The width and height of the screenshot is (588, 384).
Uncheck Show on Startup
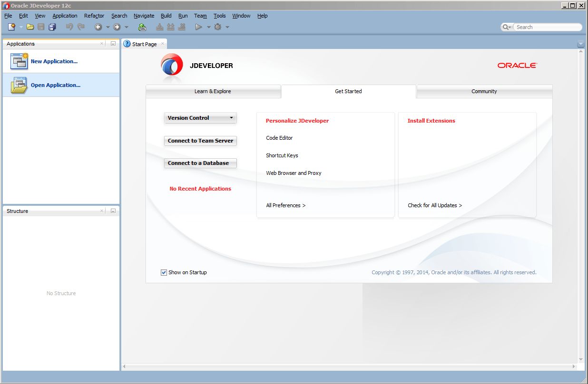coord(163,272)
